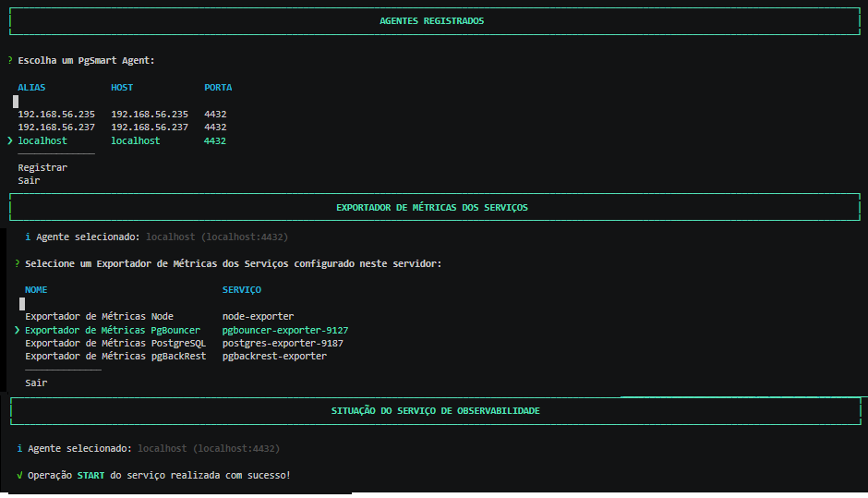
Task: Click the Registrar option
Action: coord(42,167)
